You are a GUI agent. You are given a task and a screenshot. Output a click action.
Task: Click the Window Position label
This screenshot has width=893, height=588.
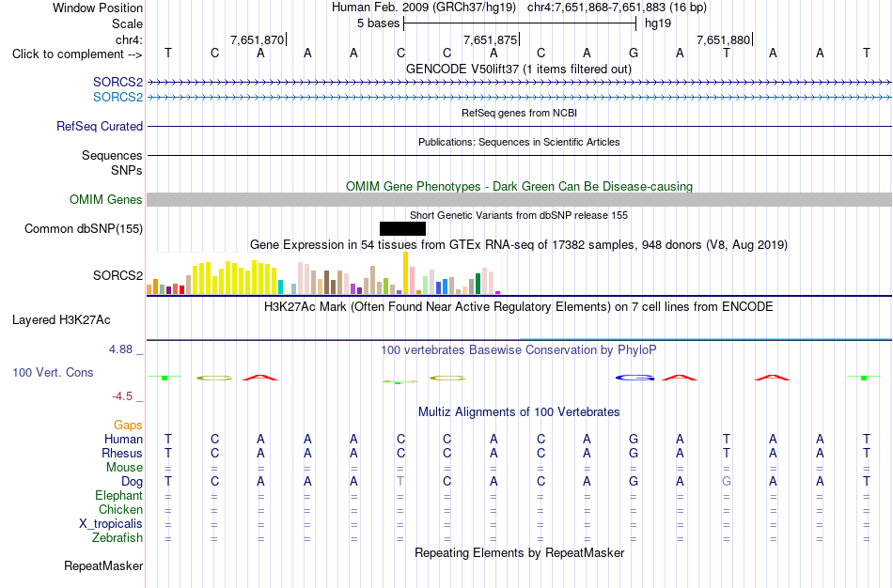(98, 8)
